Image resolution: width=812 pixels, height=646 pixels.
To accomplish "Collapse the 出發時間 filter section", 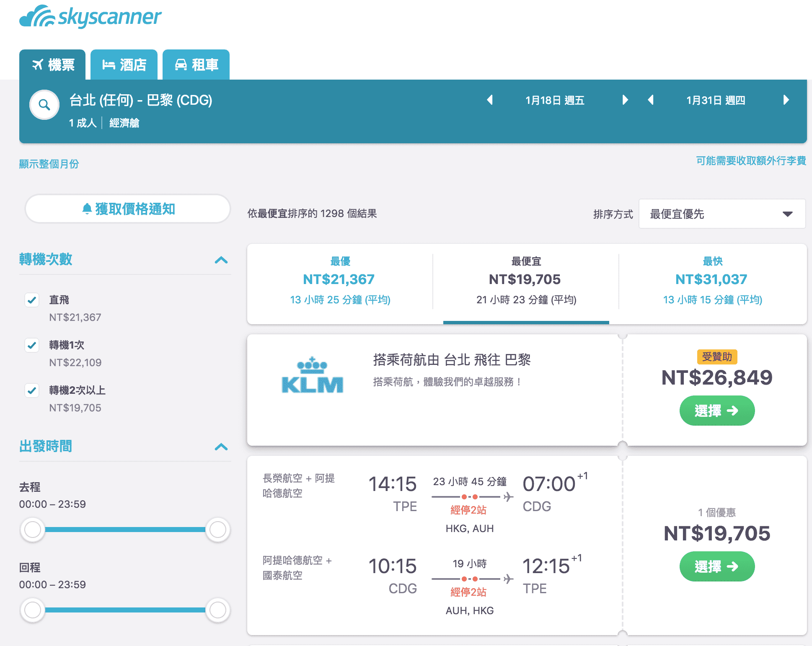I will pos(221,447).
